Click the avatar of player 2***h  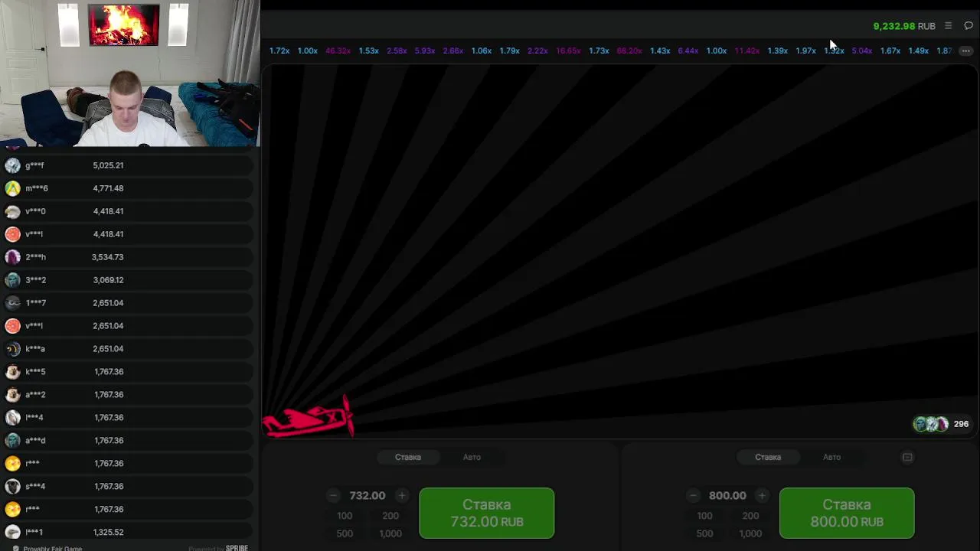tap(13, 257)
